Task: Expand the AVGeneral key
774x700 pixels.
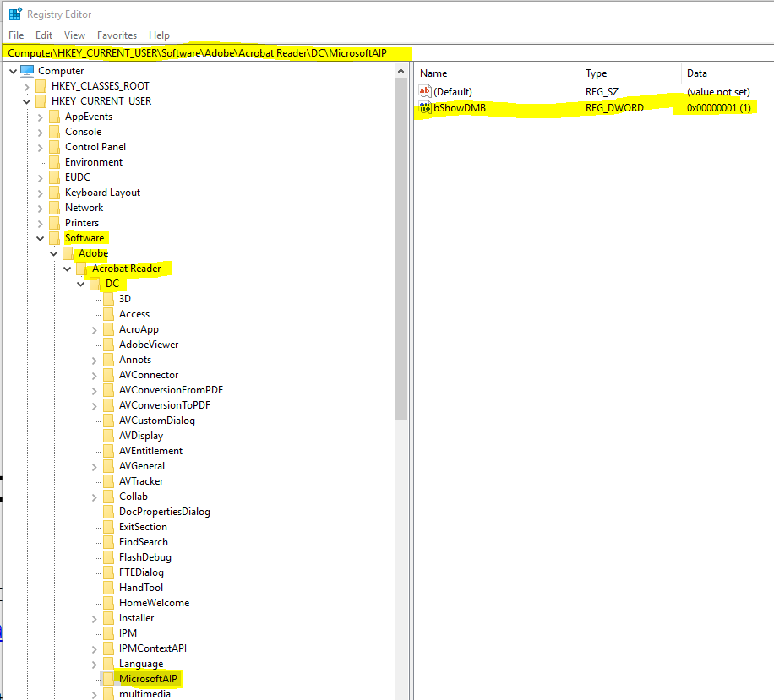Action: click(94, 467)
